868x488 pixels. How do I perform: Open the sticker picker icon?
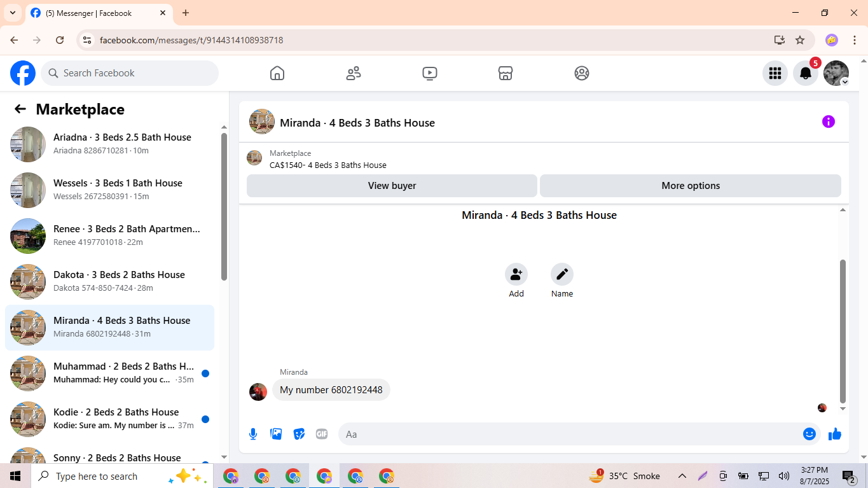pyautogui.click(x=299, y=434)
